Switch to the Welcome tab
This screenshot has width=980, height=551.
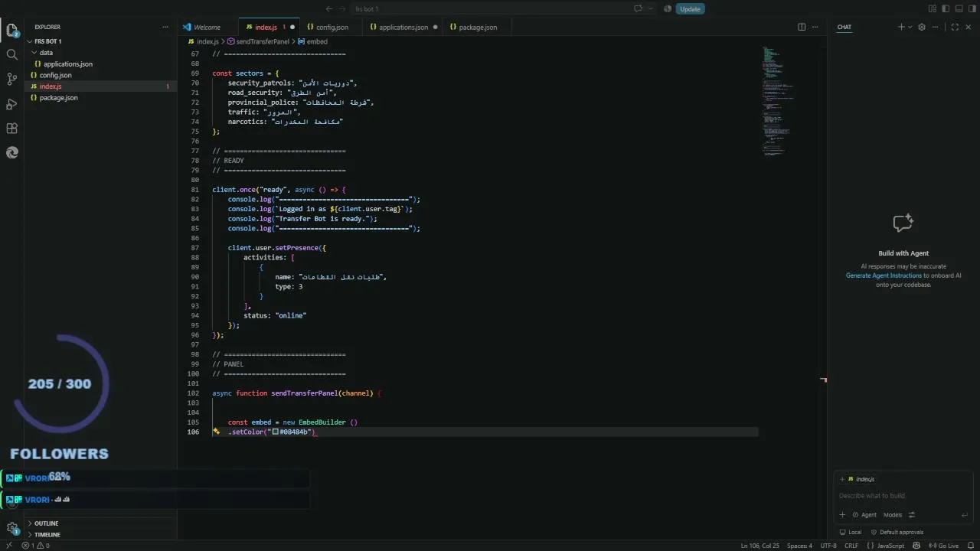pos(207,27)
